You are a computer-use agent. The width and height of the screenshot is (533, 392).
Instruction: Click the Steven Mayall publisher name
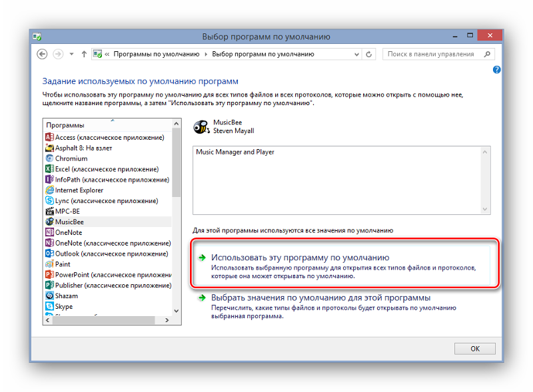pos(234,131)
